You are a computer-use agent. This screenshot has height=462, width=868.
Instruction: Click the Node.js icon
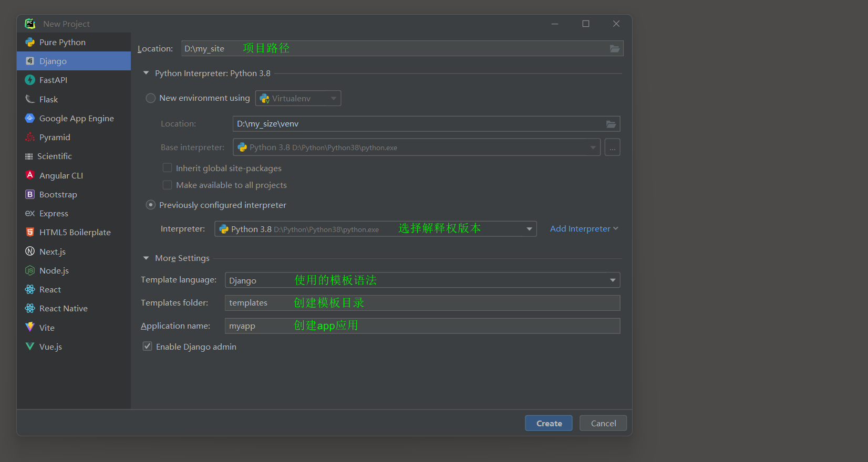click(x=30, y=270)
